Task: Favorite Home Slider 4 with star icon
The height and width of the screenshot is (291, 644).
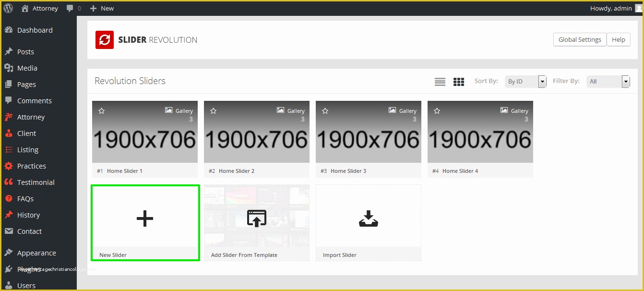Action: click(437, 111)
